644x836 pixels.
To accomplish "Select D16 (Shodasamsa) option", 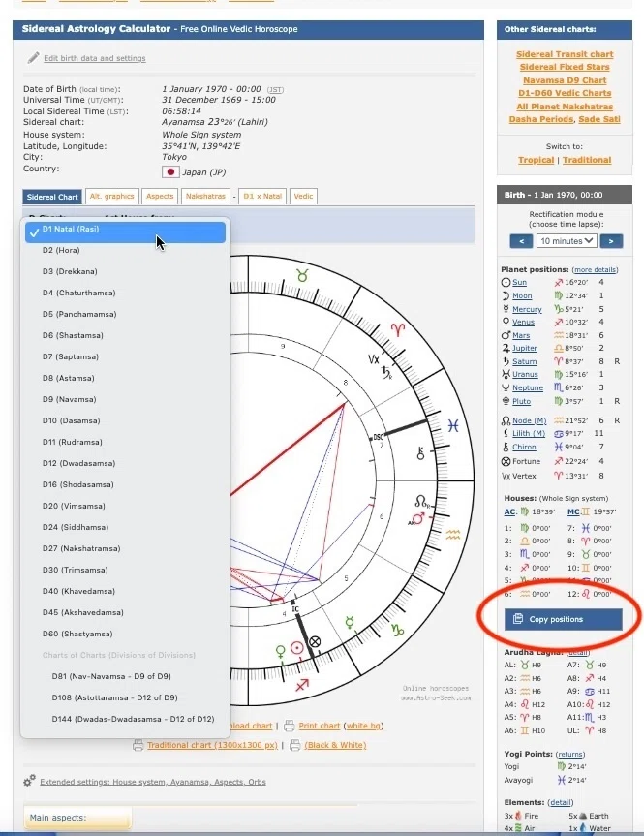I will [x=125, y=484].
